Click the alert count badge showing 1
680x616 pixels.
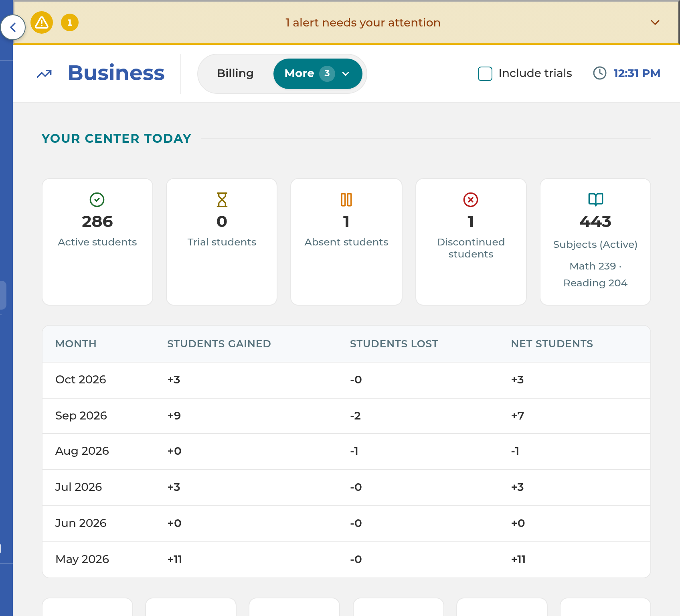(x=70, y=22)
